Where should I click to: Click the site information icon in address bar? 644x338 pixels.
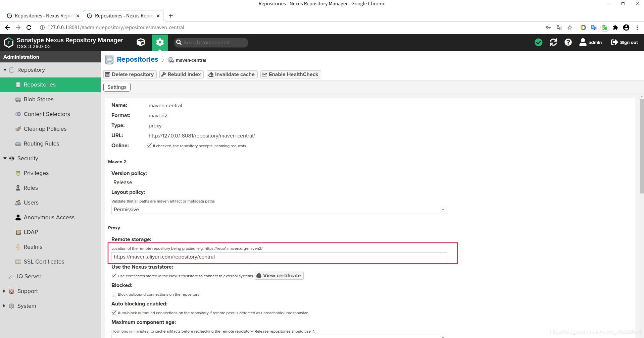[42, 27]
